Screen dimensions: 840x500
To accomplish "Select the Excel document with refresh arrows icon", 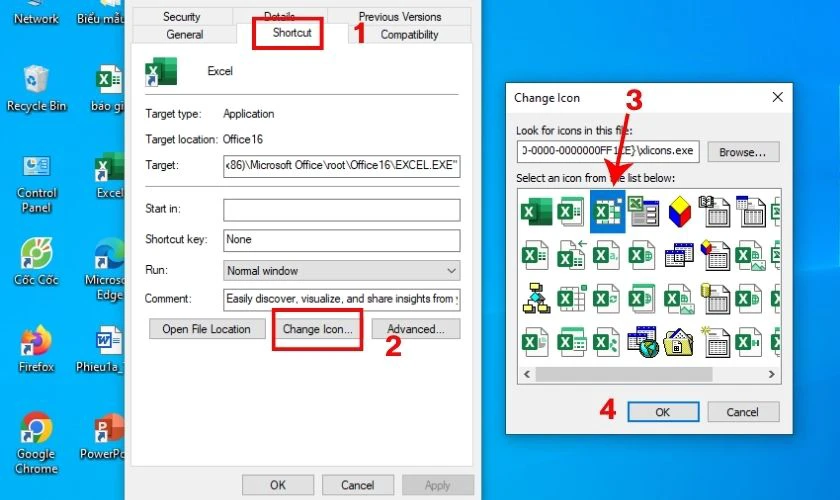I will (606, 298).
